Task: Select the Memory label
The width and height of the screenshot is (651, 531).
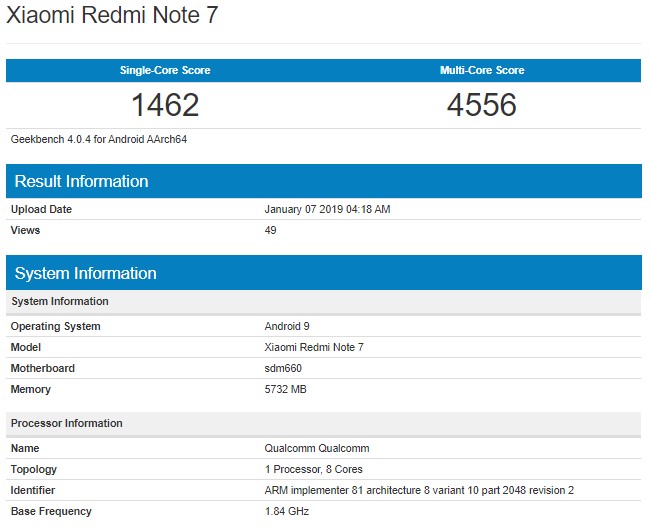Action: [30, 389]
